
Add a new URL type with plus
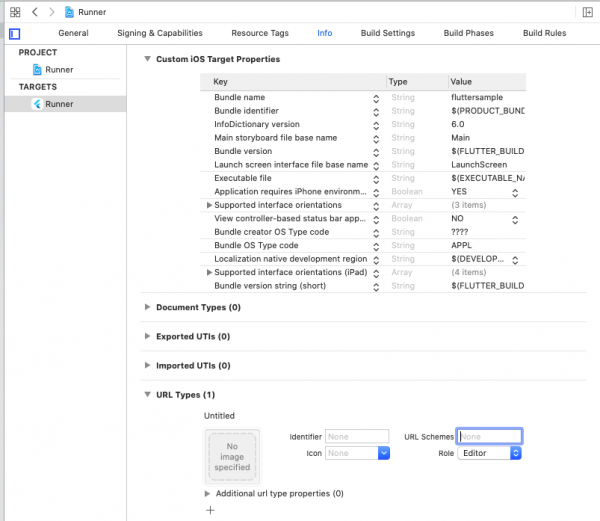click(x=210, y=510)
